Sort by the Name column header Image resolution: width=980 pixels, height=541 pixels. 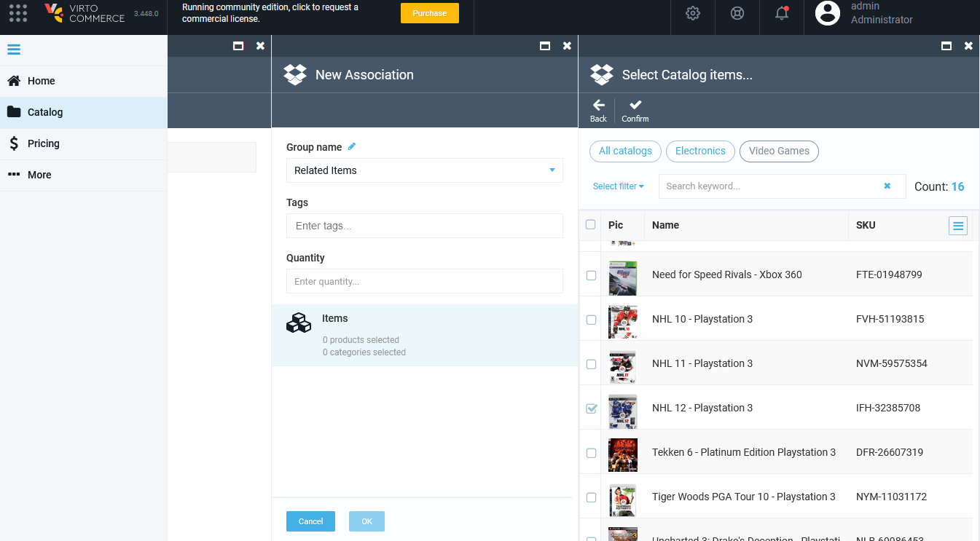pos(665,225)
